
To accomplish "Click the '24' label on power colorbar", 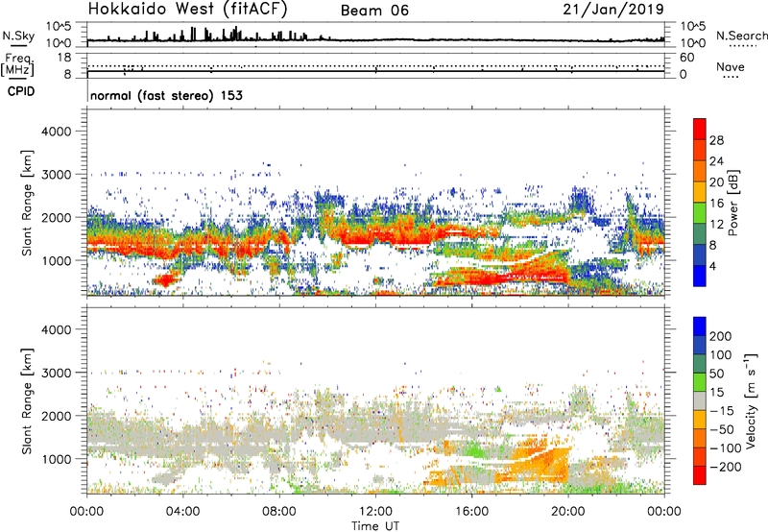I will 716,161.
